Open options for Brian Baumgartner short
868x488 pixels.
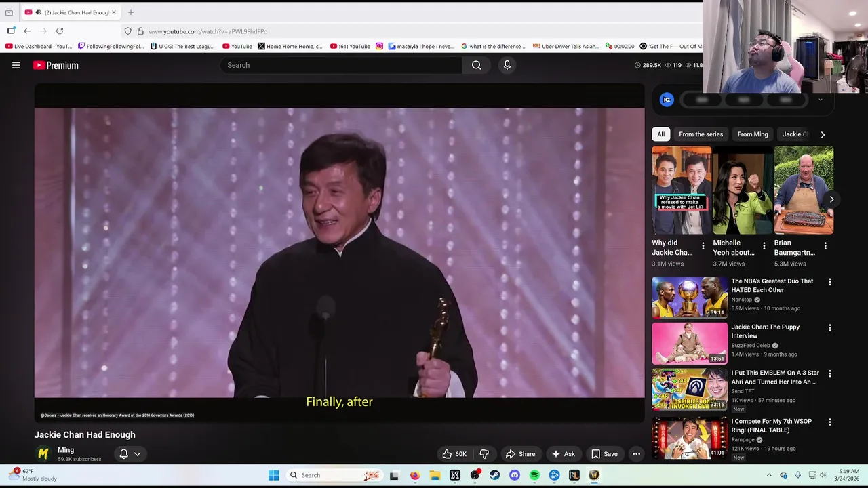pos(825,246)
